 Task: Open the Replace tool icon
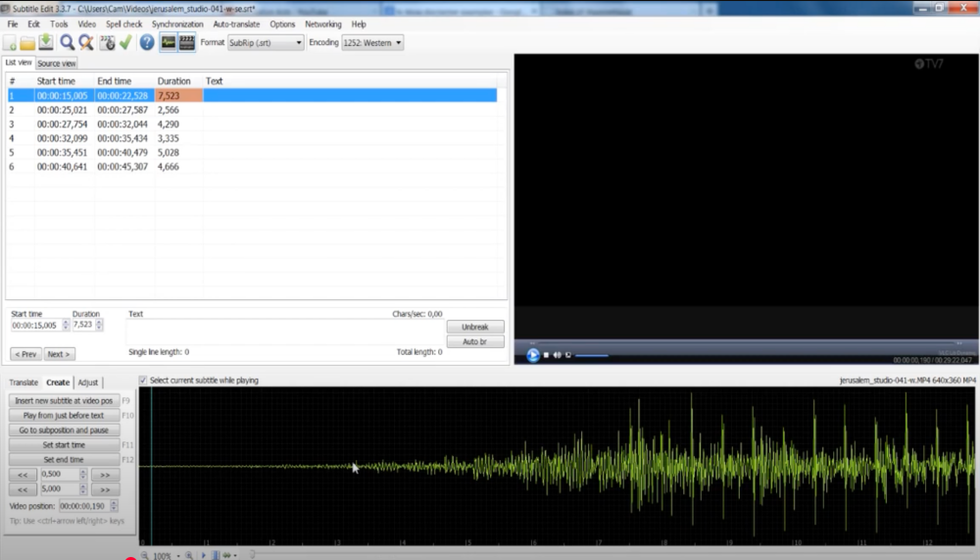pyautogui.click(x=85, y=42)
